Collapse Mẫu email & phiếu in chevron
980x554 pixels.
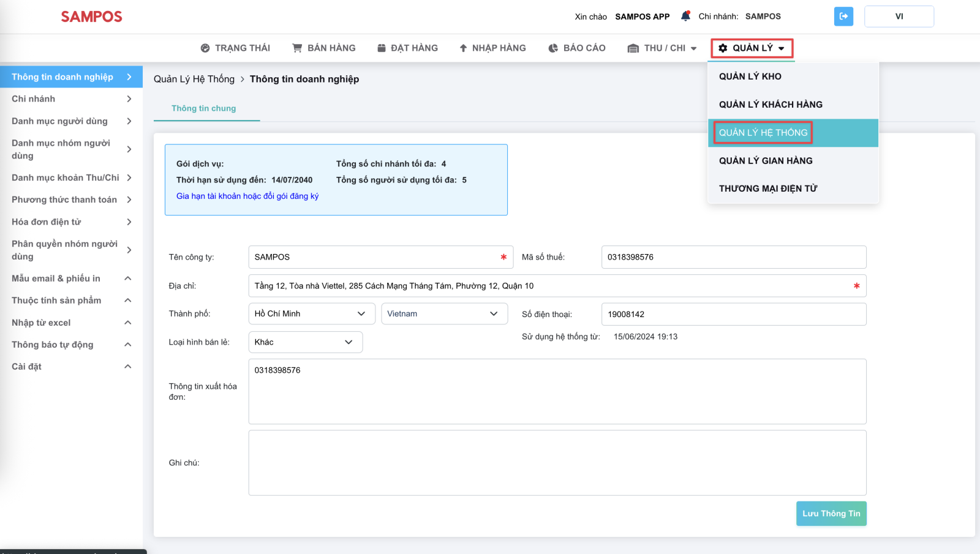click(x=128, y=279)
